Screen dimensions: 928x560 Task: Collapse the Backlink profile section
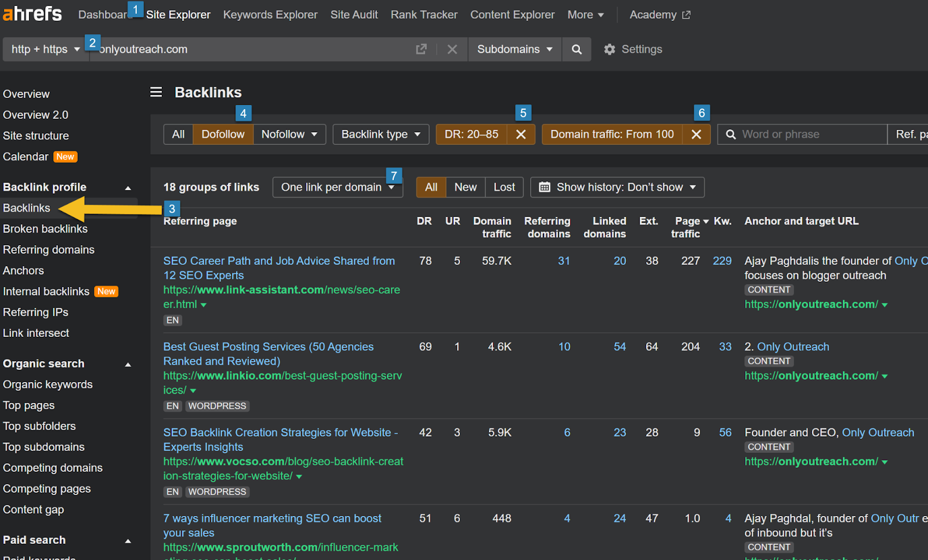pyautogui.click(x=128, y=188)
